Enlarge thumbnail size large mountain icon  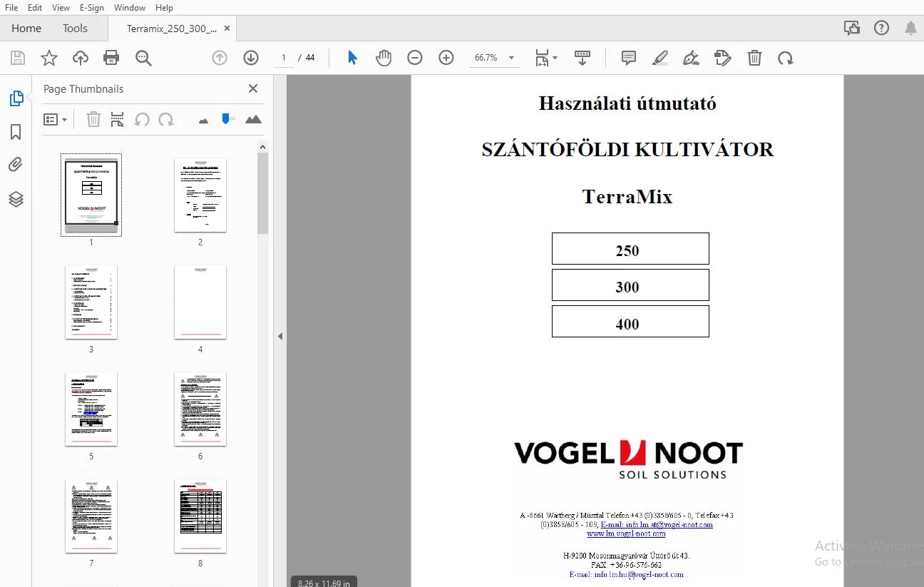253,119
